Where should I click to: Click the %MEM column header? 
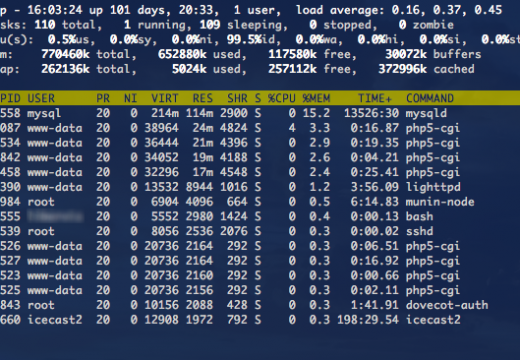click(x=316, y=98)
